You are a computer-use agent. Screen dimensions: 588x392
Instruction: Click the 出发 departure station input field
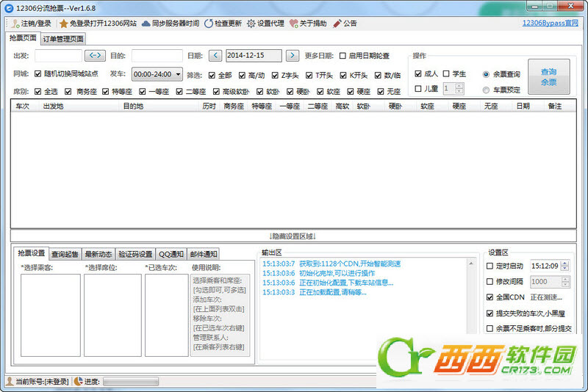[58, 56]
